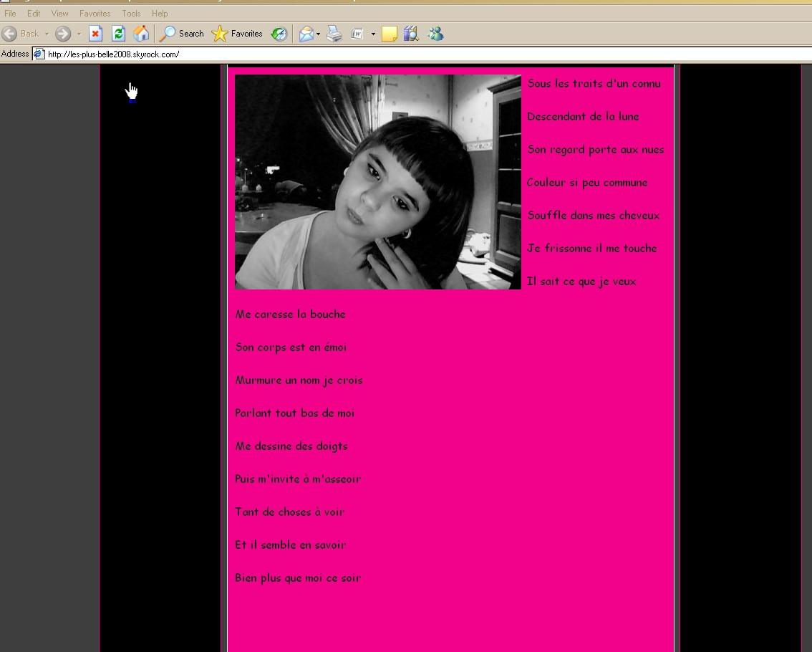The height and width of the screenshot is (652, 812).
Task: Launch the Messenger people icon
Action: [x=435, y=34]
